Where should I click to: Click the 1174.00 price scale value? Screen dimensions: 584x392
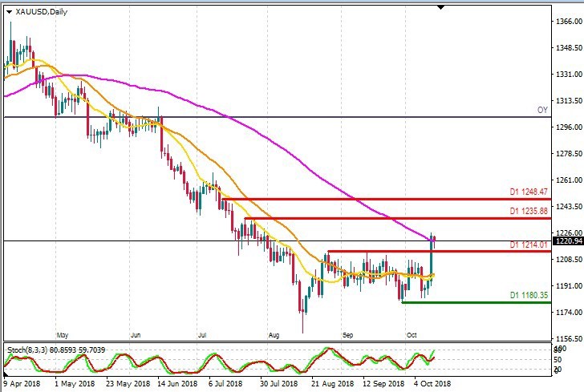point(569,313)
